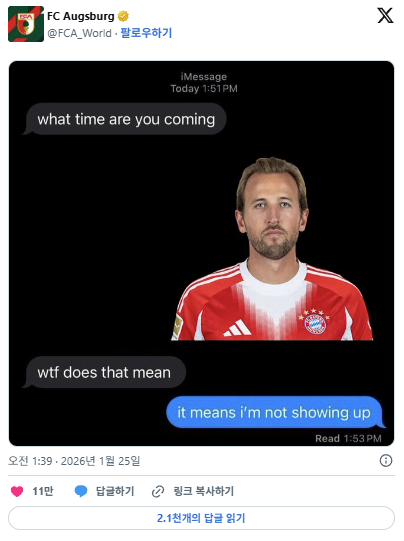Image resolution: width=404 pixels, height=541 pixels.
Task: Click the chain link copy icon
Action: tap(158, 491)
